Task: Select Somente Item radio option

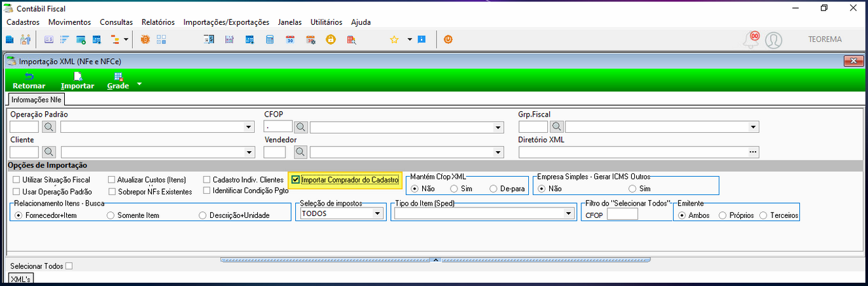Action: click(111, 215)
